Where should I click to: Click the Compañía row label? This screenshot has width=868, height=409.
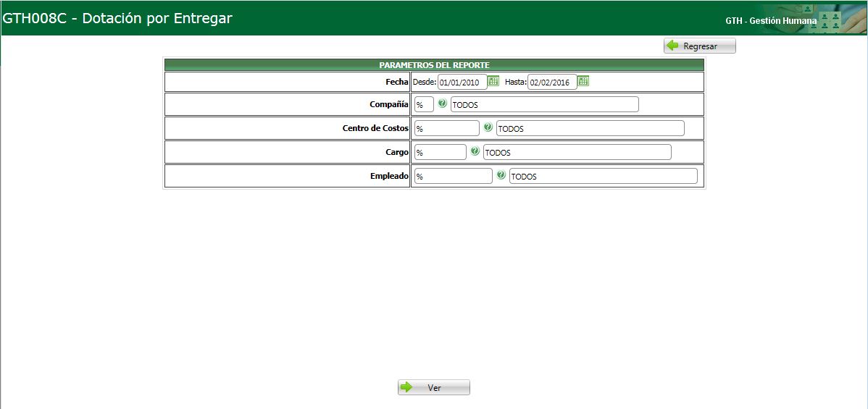pos(389,104)
